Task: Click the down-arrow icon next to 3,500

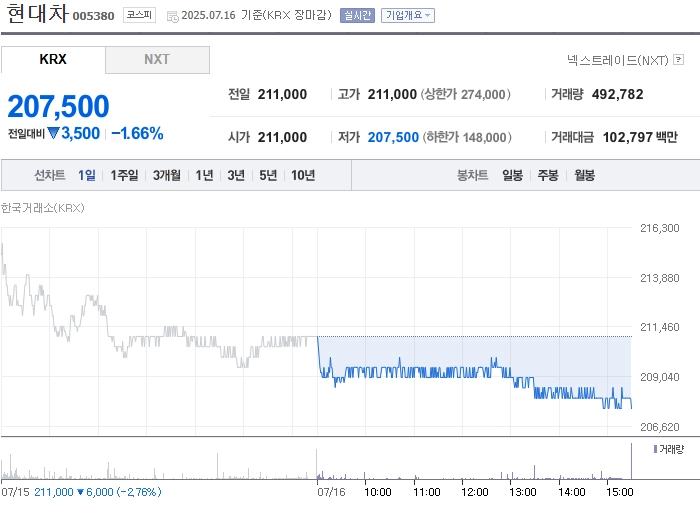Action: [53, 133]
